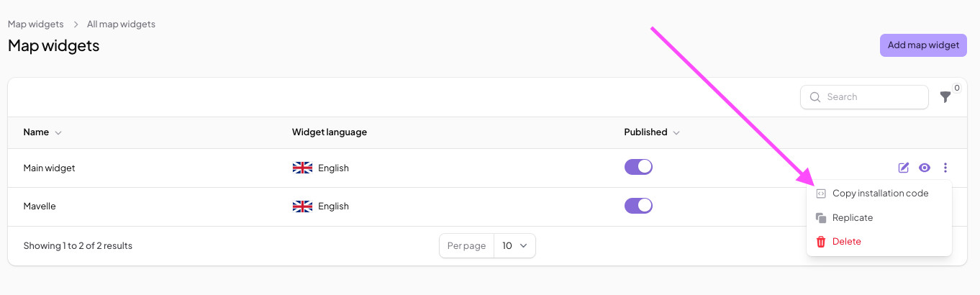Toggle Published switch for Mavelle
This screenshot has height=295, width=980.
tap(638, 206)
